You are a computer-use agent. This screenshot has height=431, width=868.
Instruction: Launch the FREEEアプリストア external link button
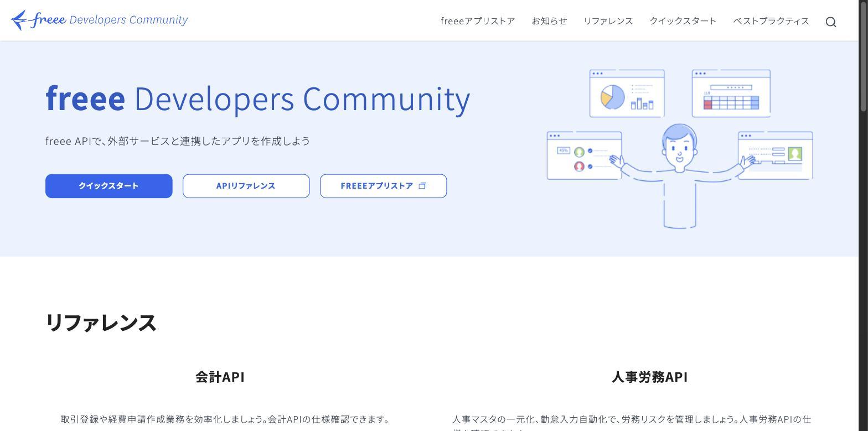384,186
